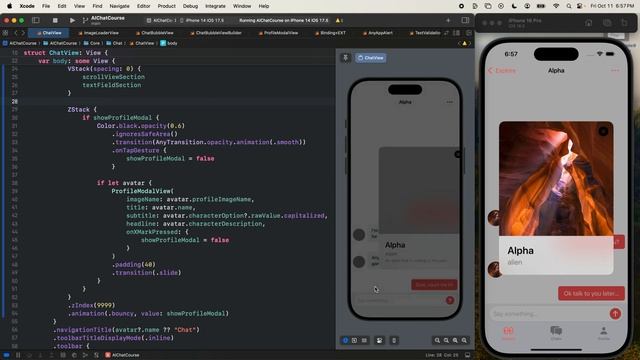Tap the ellipsis button in Simulator nav bar
The image size is (640, 360).
pos(615,71)
